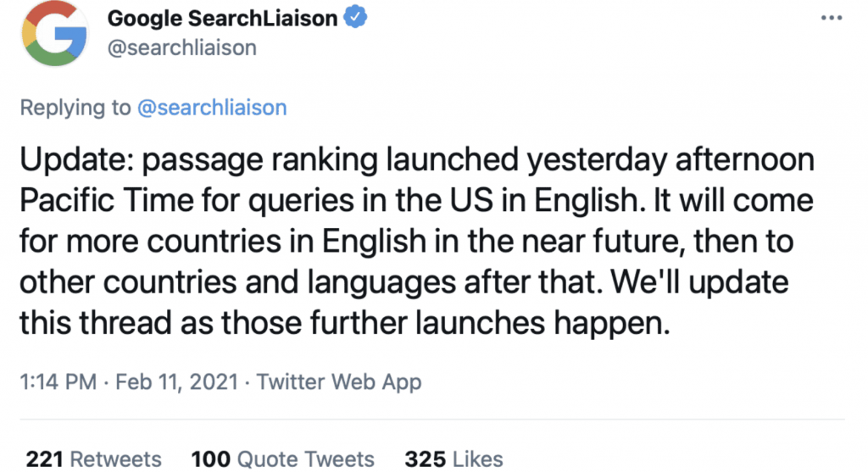The width and height of the screenshot is (868, 473).
Task: Follow the blue @searchliaison reply mention
Action: (212, 108)
